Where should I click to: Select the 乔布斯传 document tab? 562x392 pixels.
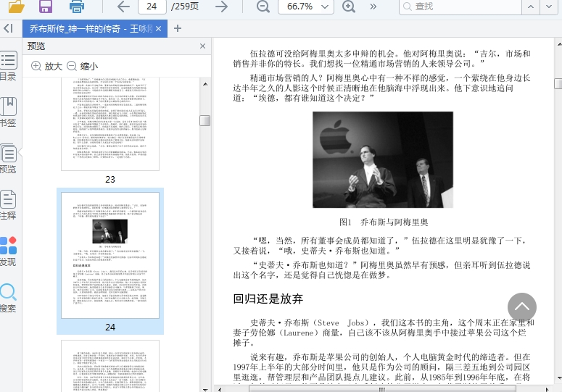(x=93, y=28)
